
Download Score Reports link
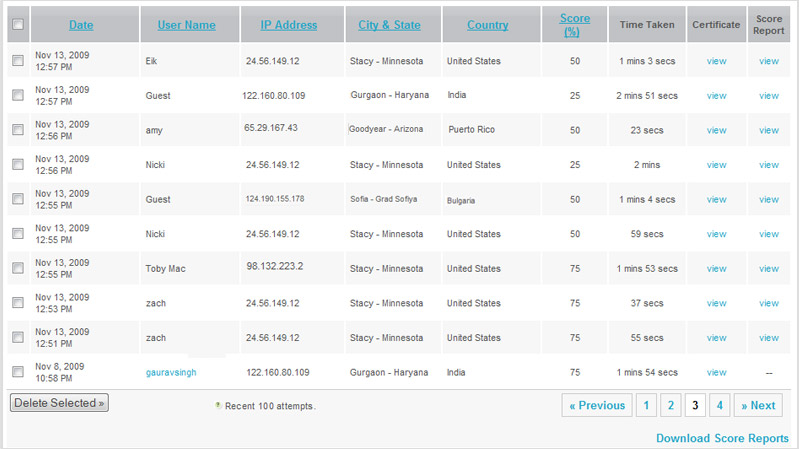click(x=722, y=438)
